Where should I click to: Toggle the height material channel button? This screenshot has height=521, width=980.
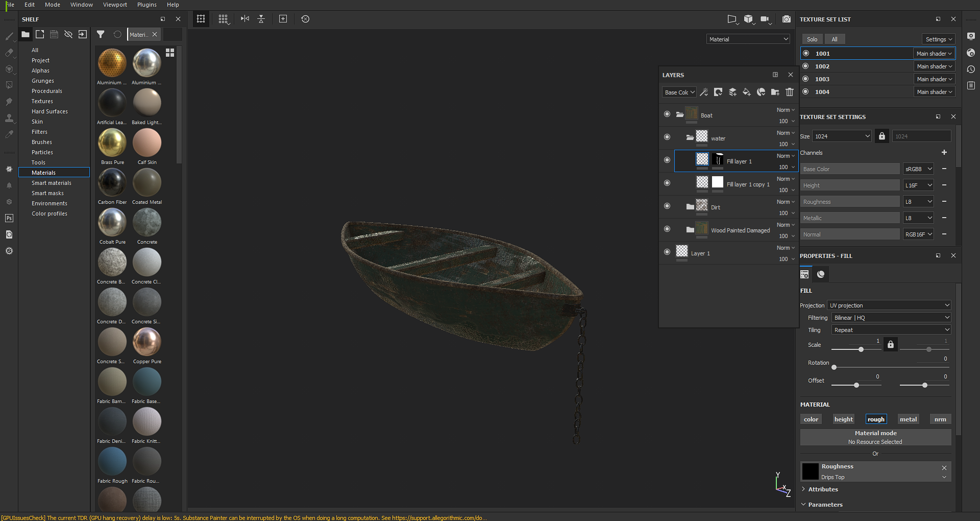[x=844, y=419]
